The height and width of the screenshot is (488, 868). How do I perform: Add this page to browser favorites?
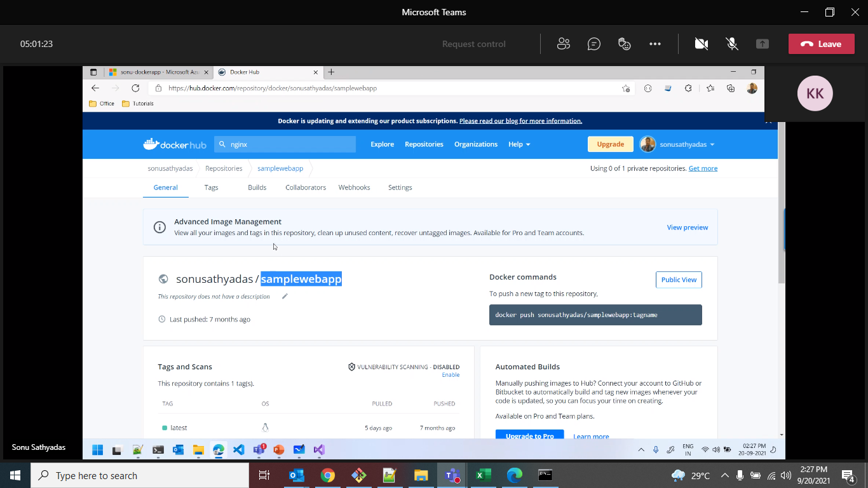[x=626, y=88]
